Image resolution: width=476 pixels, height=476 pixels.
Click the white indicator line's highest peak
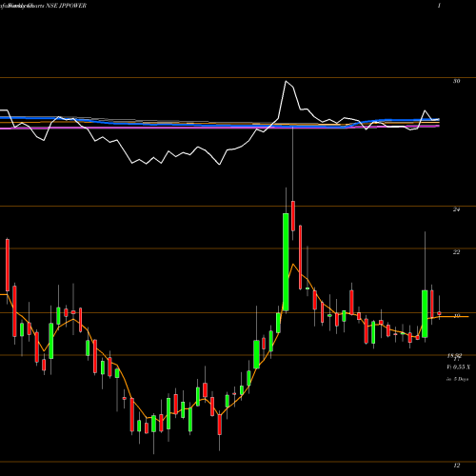click(x=286, y=81)
